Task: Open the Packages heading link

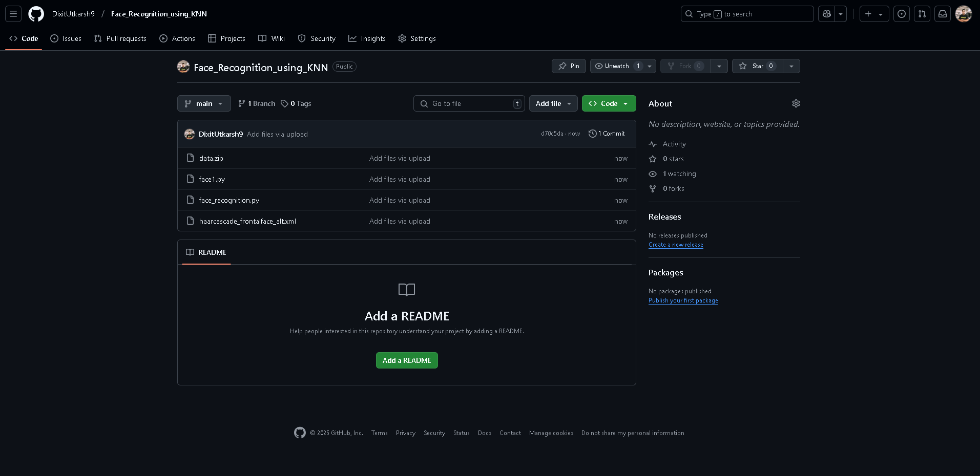Action: [665, 273]
